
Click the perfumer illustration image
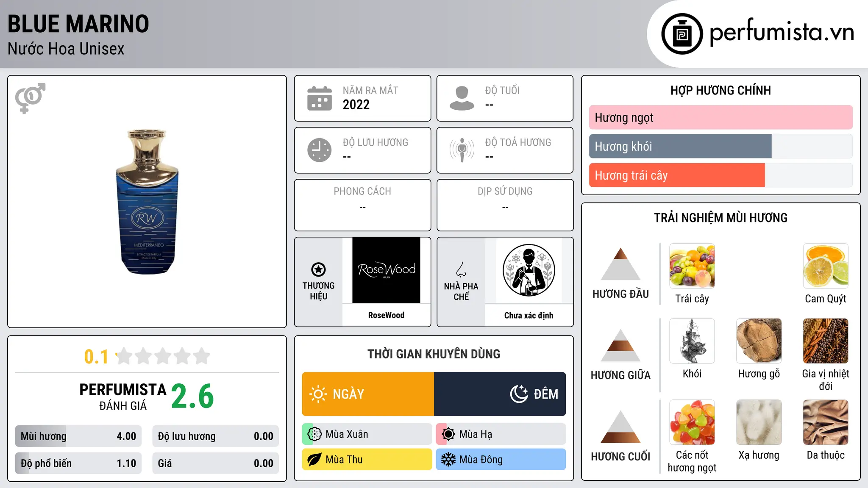pos(529,270)
